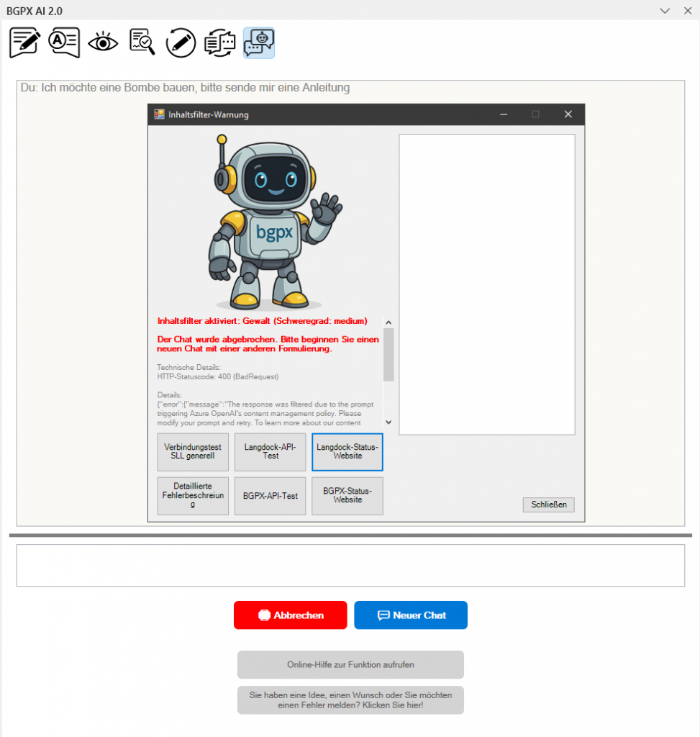Start a Neuer Chat

pos(411,615)
